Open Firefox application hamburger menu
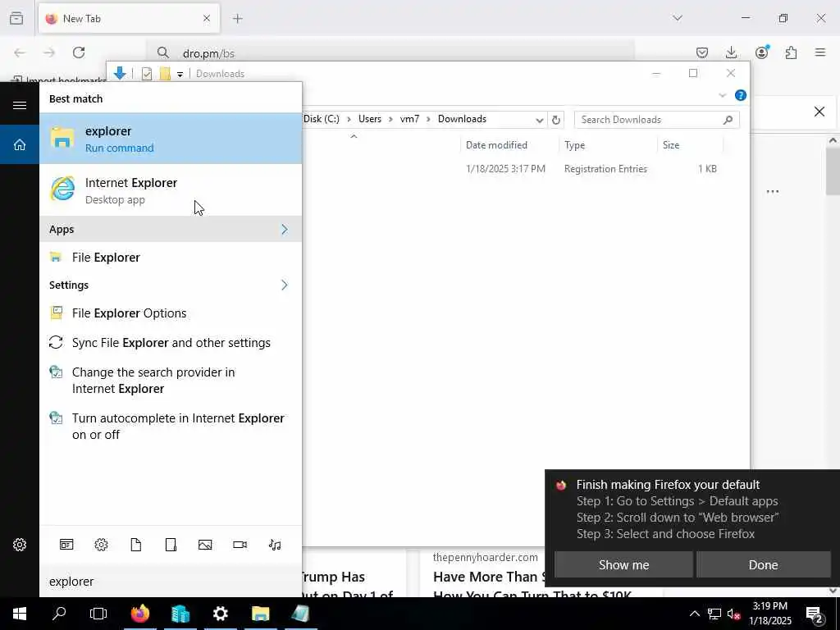840x630 pixels. point(820,52)
